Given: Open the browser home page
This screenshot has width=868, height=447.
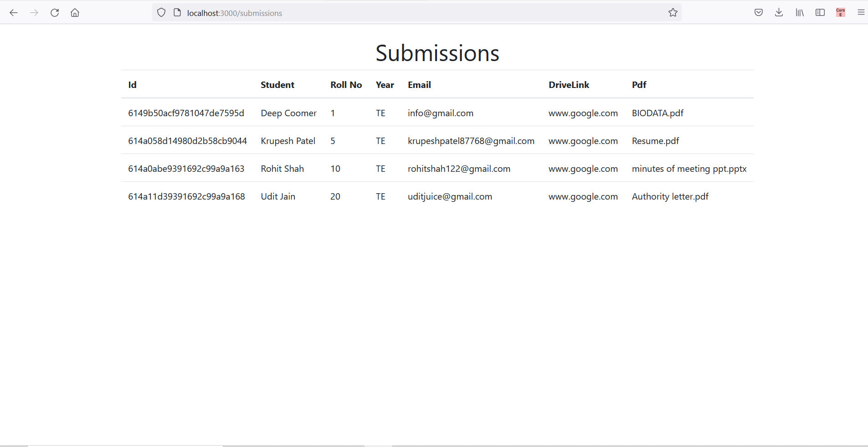Looking at the screenshot, I should point(75,12).
